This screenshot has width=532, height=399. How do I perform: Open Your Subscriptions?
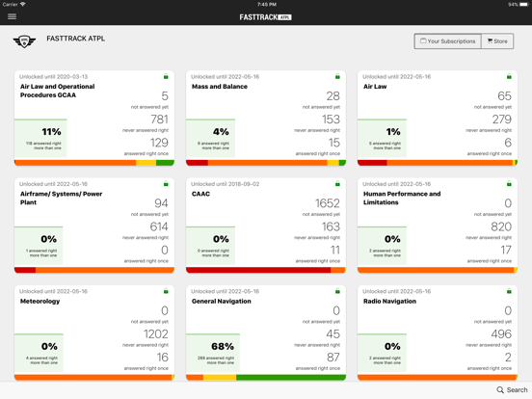click(x=448, y=41)
